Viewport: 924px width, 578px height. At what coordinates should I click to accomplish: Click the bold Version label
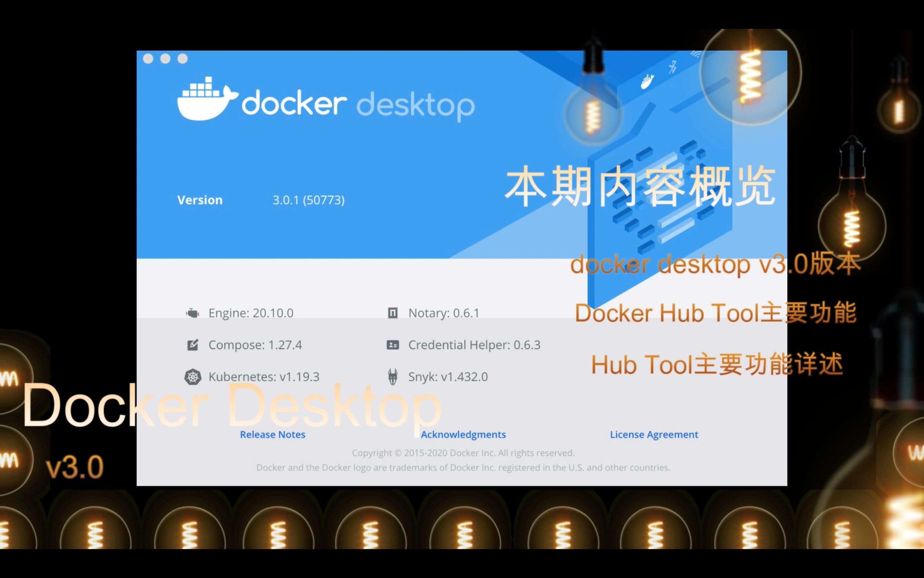(200, 200)
